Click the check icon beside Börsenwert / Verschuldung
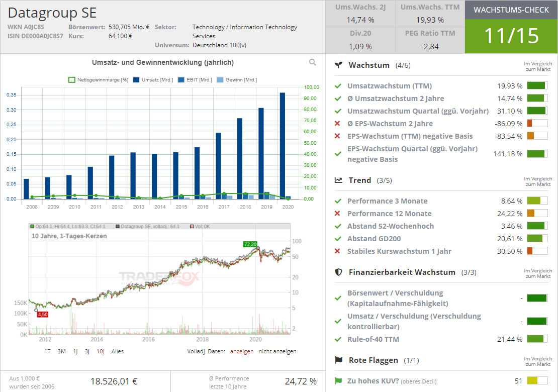Screen dimensions: 558x392 click(338, 298)
